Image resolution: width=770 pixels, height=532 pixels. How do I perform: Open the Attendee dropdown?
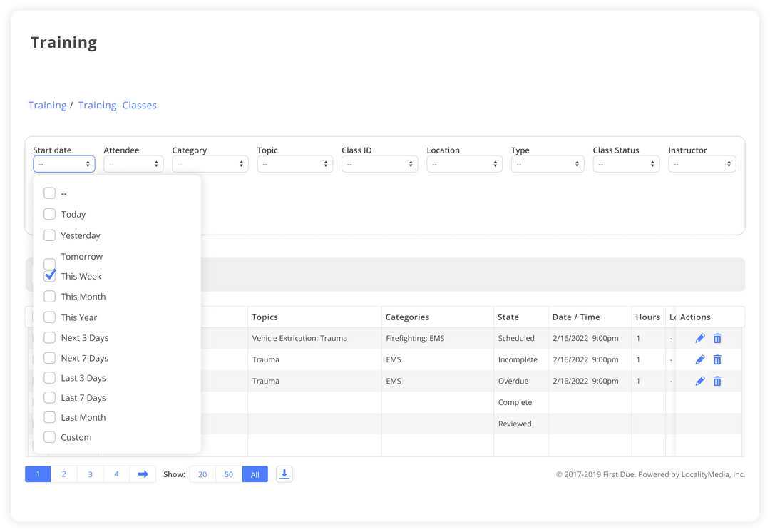[133, 164]
